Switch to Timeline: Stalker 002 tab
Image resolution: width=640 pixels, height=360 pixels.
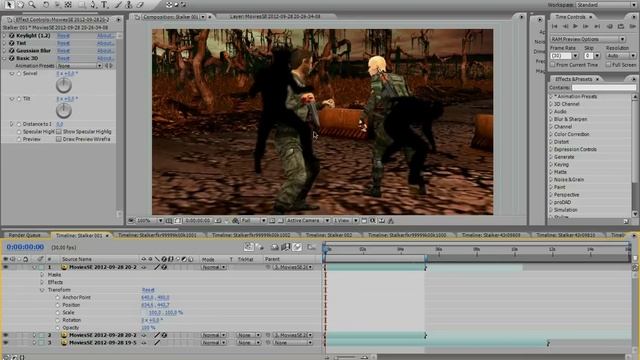tap(329, 235)
